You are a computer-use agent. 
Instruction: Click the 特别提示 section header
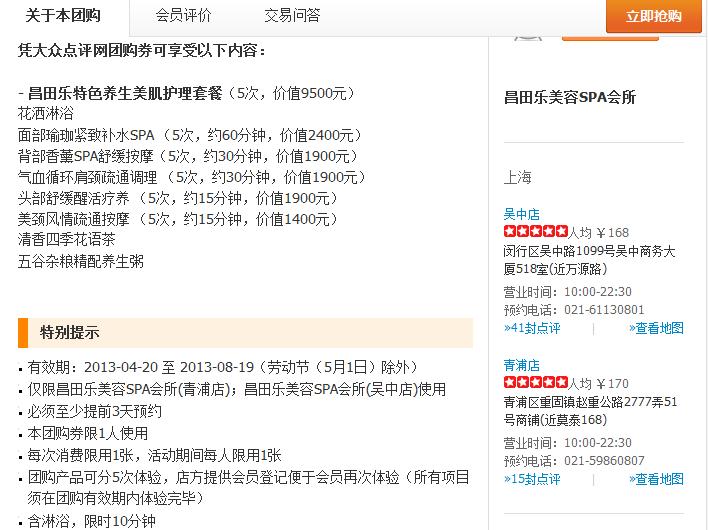coord(70,333)
